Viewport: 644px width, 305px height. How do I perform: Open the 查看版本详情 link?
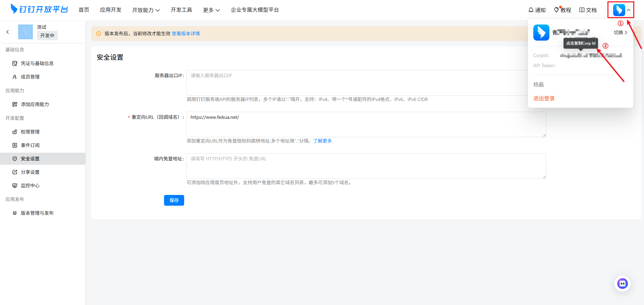click(186, 34)
